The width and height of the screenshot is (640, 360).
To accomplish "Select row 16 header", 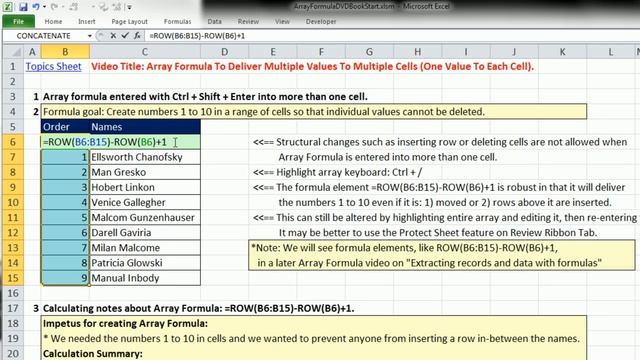I will [x=13, y=293].
